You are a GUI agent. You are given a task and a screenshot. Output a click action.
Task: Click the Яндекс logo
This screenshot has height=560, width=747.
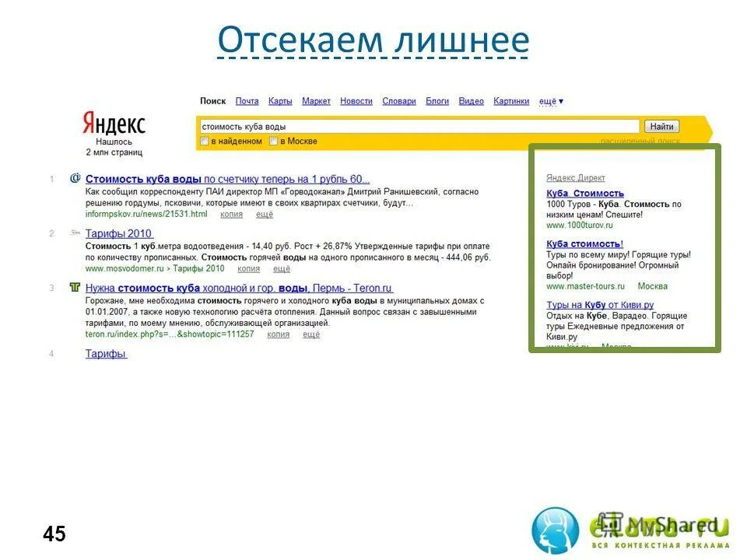point(114,124)
